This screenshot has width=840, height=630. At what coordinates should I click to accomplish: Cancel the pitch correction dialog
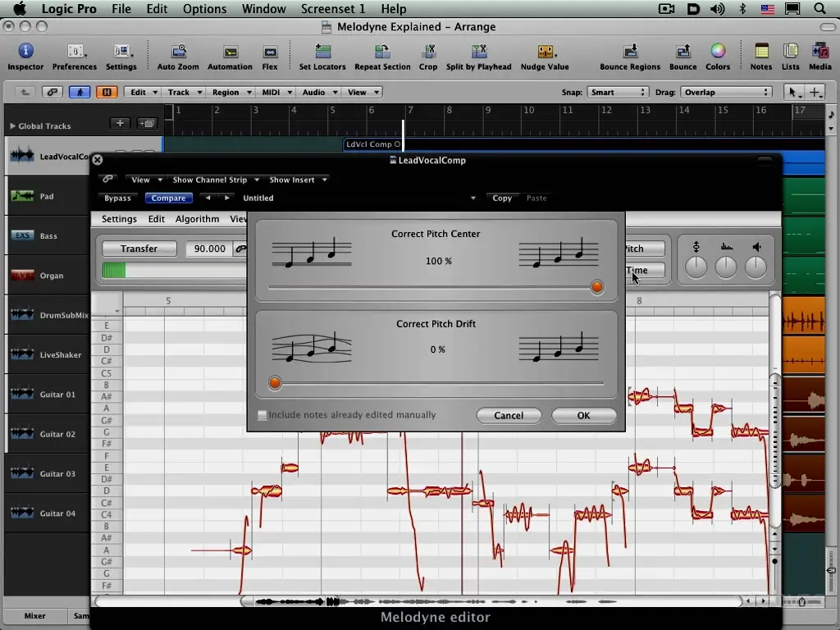509,415
